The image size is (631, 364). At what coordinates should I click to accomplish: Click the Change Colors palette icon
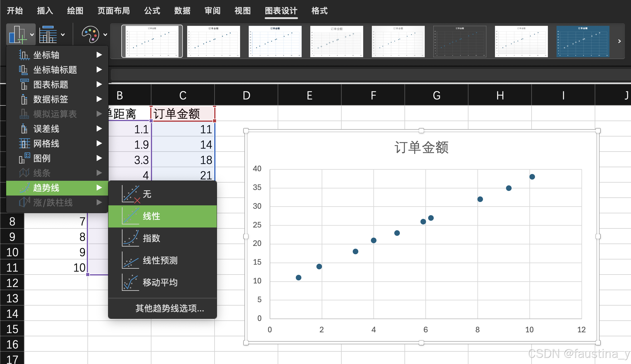pyautogui.click(x=90, y=34)
